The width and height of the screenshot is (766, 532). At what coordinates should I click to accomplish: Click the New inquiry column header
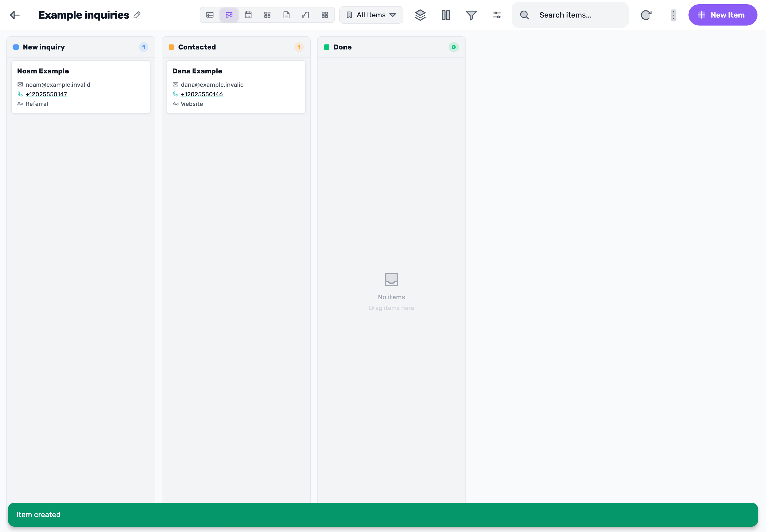tap(81, 47)
